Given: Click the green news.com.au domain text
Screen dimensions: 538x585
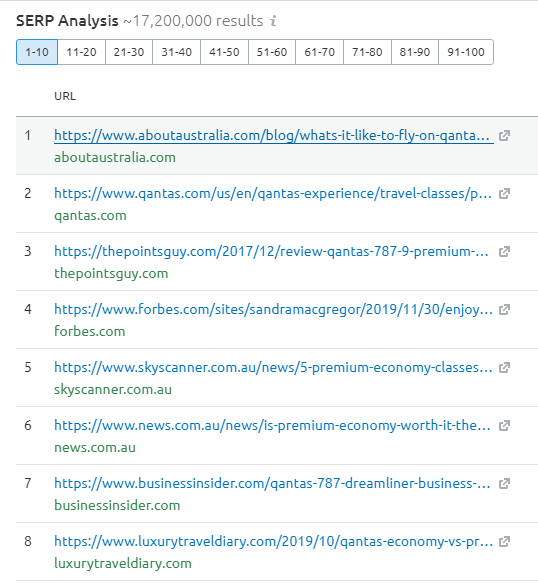Looking at the screenshot, I should [x=95, y=447].
